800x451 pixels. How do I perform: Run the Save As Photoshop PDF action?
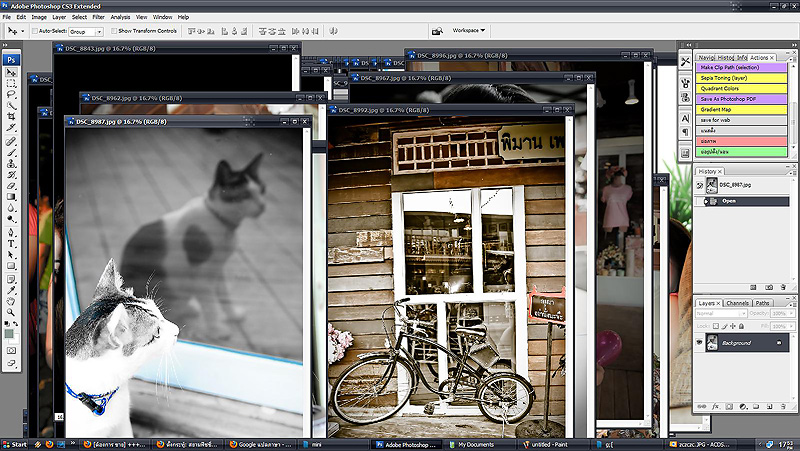(x=741, y=99)
